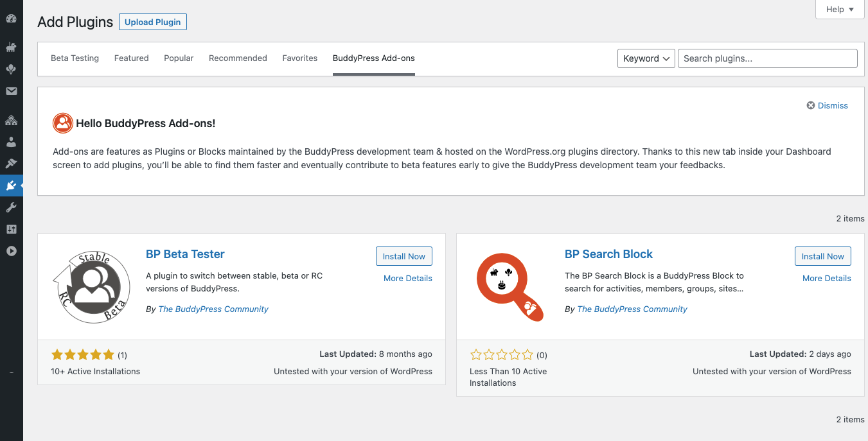Open More Details for BP Beta Tester
The height and width of the screenshot is (441, 868).
(x=407, y=278)
